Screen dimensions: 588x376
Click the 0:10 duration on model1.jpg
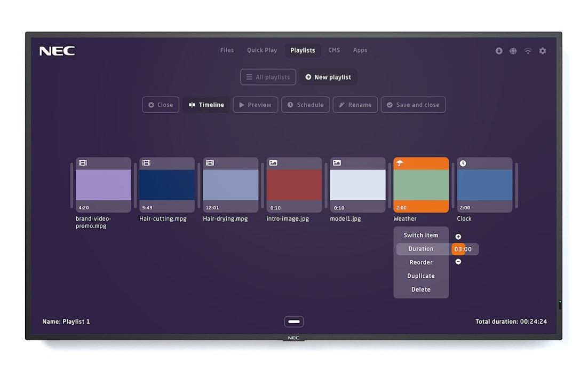[x=339, y=208]
